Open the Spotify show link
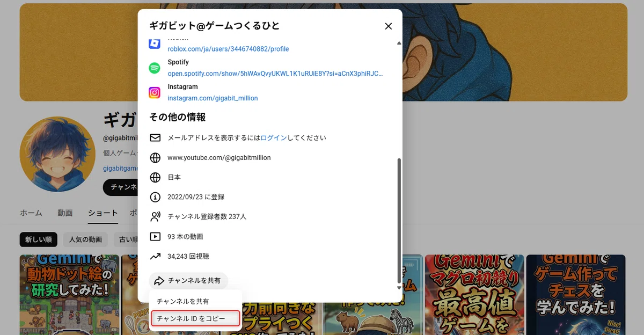 [x=275, y=74]
